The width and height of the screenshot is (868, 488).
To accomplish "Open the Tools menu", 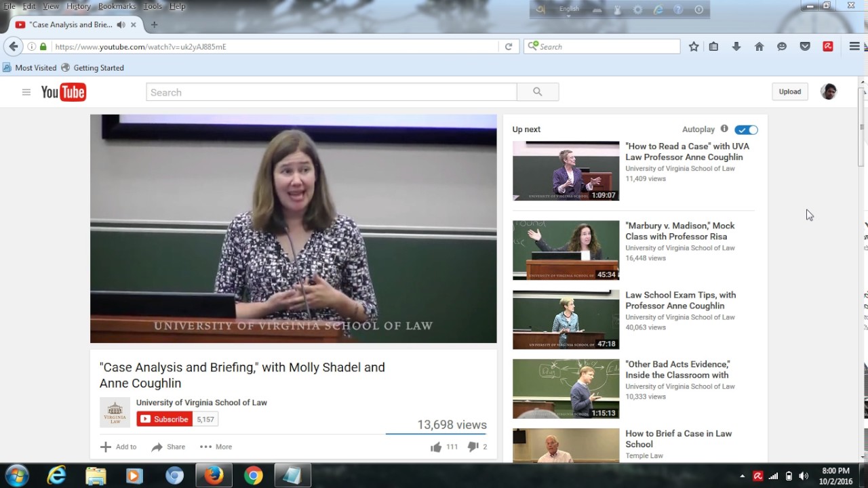I will point(153,6).
